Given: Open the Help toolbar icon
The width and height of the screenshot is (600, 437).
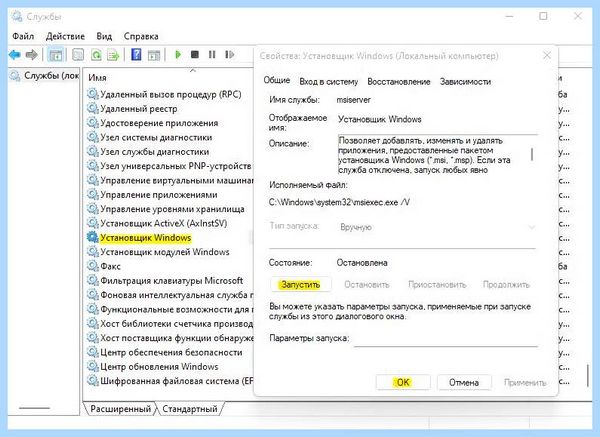Looking at the screenshot, I should click(136, 55).
